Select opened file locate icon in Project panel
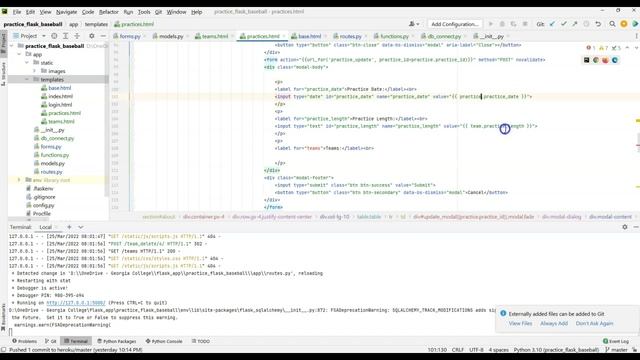The width and height of the screenshot is (640, 360). (54, 36)
